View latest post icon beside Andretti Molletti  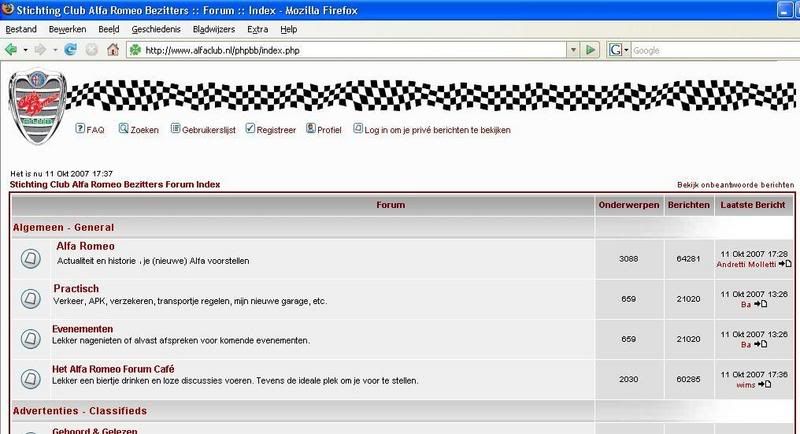[785, 264]
